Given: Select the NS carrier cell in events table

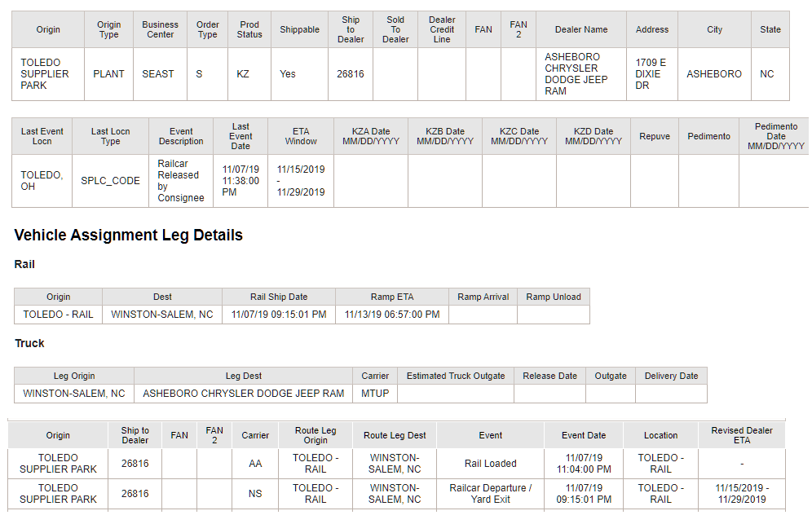Looking at the screenshot, I should pyautogui.click(x=255, y=494).
